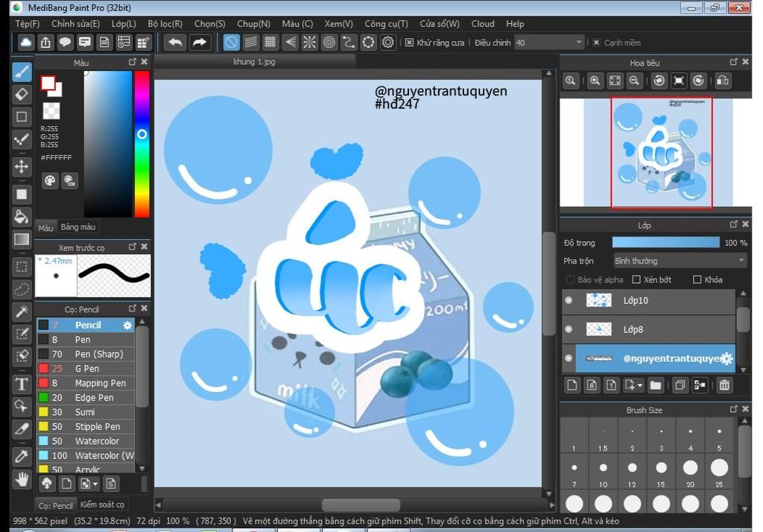Delete layer with trash icon
The height and width of the screenshot is (532, 763).
724,385
